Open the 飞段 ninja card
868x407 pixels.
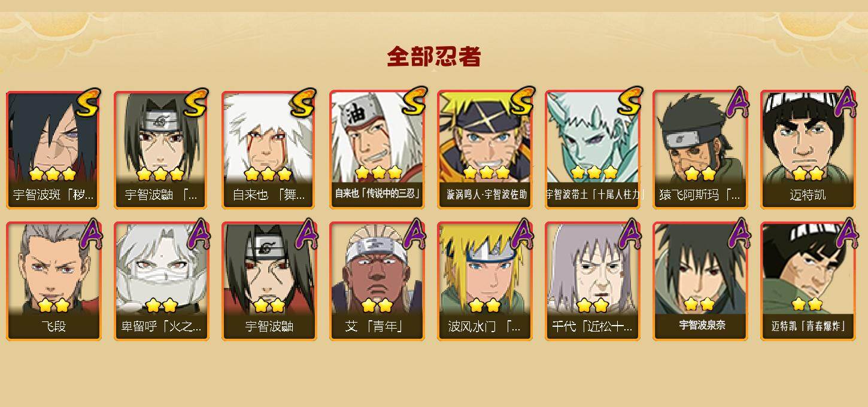pos(53,281)
